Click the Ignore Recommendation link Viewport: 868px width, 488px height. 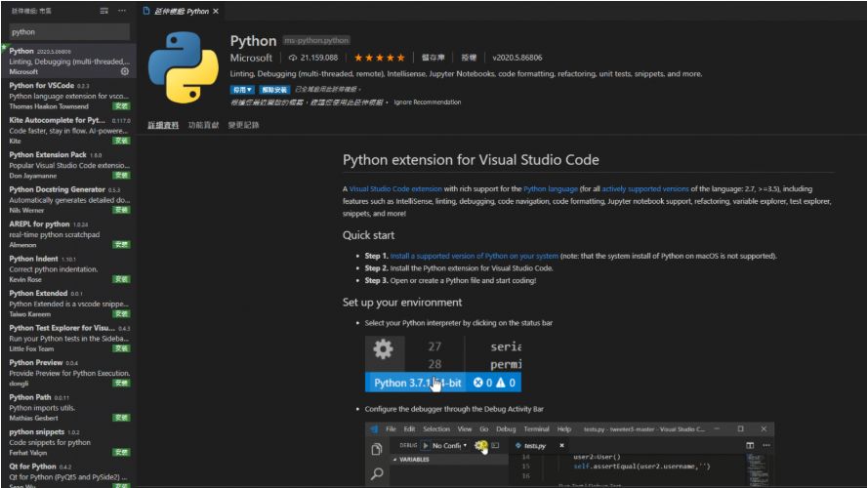pyautogui.click(x=427, y=102)
